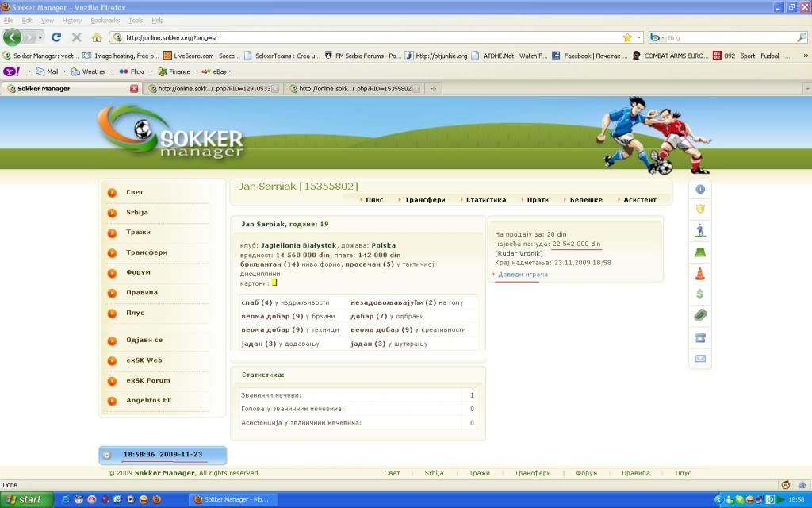Show more bookmarks with the overflow chevron
Screen dimensions: 812x508
pos(806,56)
